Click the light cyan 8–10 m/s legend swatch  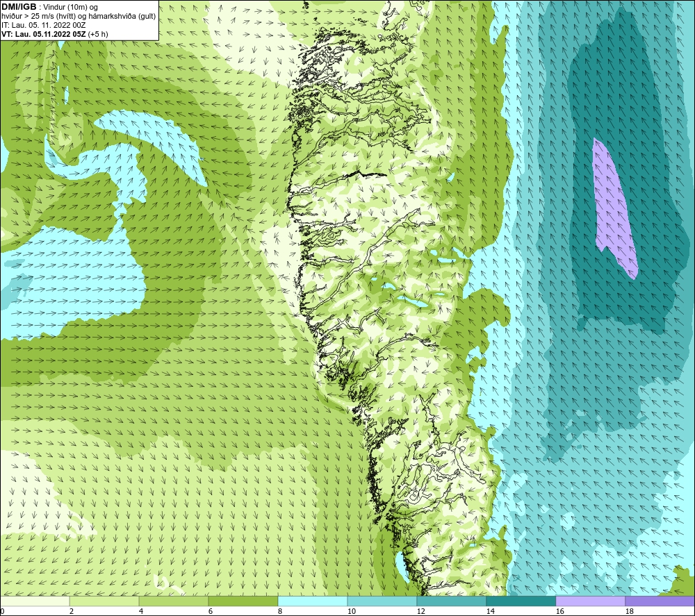pyautogui.click(x=313, y=601)
